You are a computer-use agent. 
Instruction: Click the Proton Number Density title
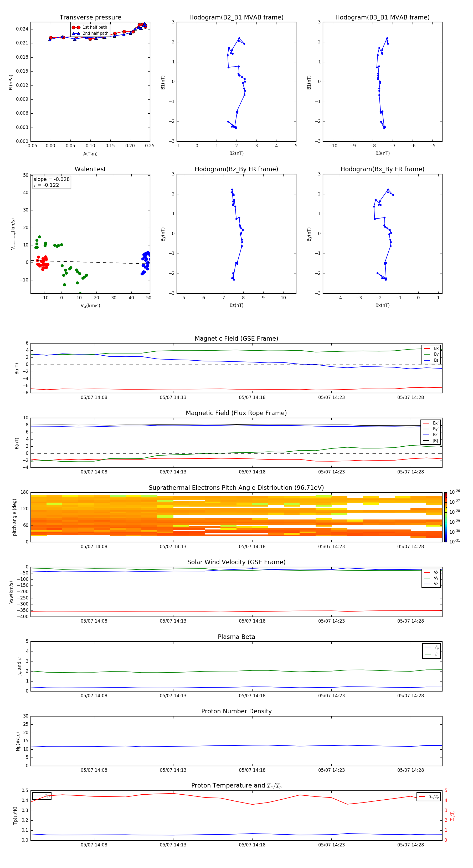[x=236, y=711]
